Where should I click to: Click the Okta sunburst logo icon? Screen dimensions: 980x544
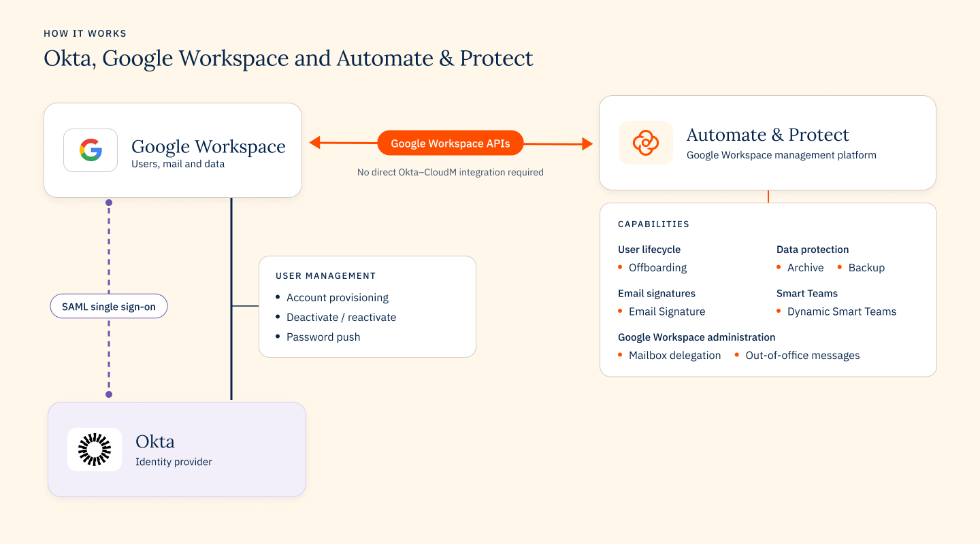coord(95,449)
